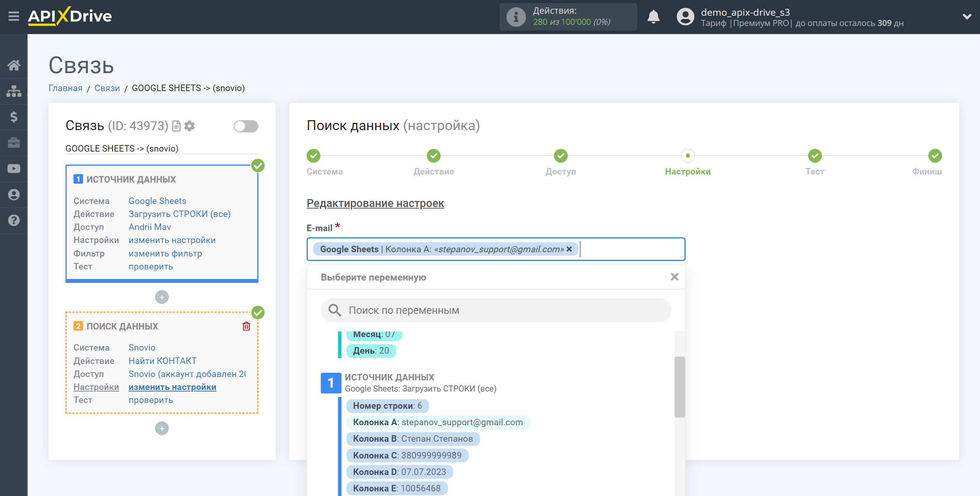The width and height of the screenshot is (980, 496).
Task: Select variable Номер строки: 6
Action: pyautogui.click(x=387, y=406)
